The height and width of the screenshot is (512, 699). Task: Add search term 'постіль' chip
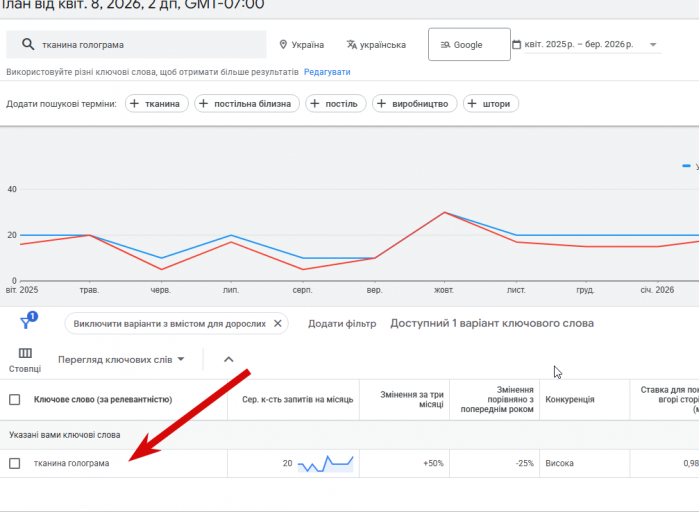coord(336,104)
